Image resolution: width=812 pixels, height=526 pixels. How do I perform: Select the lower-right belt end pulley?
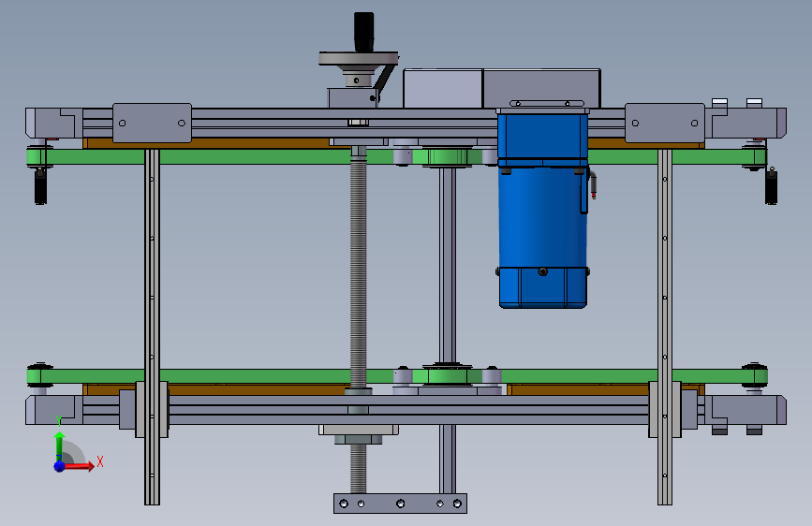[x=755, y=375]
